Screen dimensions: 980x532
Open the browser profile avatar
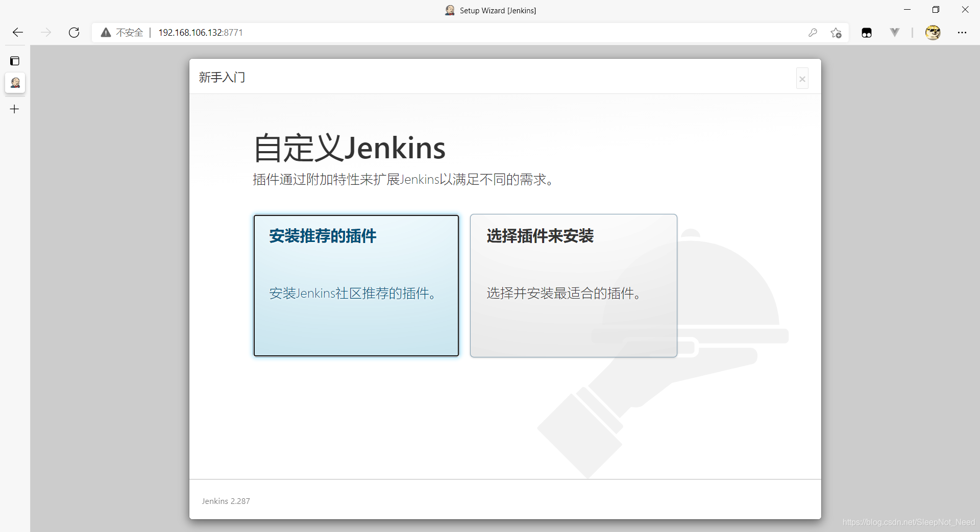point(933,33)
